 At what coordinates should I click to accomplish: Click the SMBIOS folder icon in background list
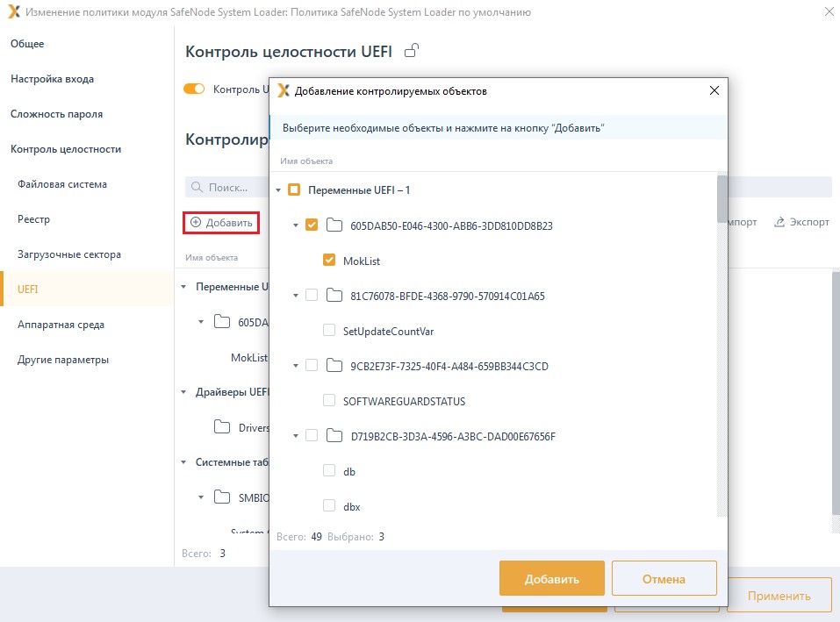coord(222,497)
